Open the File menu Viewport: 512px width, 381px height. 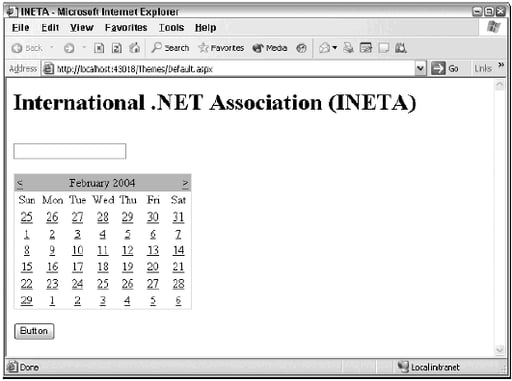tap(21, 28)
